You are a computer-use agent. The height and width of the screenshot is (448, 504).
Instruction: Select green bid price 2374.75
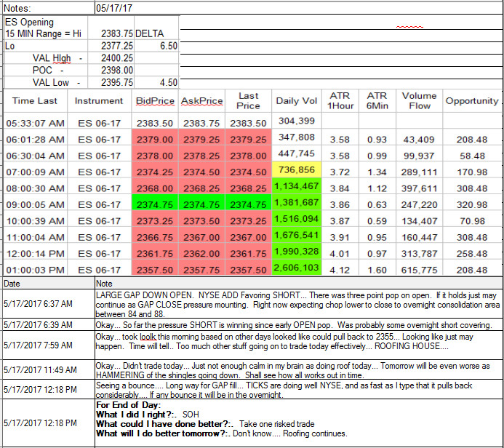(155, 202)
